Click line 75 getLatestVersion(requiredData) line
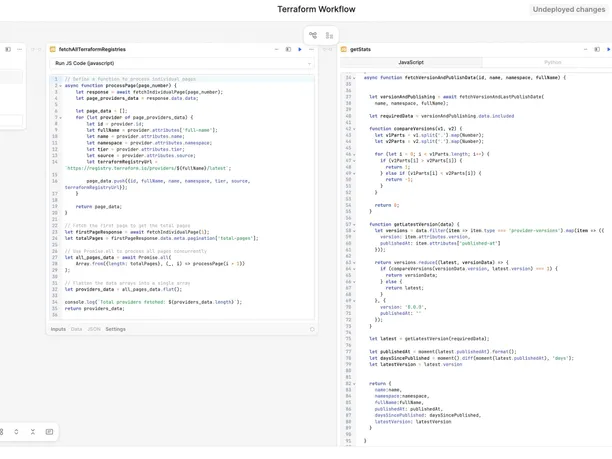 tap(429, 339)
